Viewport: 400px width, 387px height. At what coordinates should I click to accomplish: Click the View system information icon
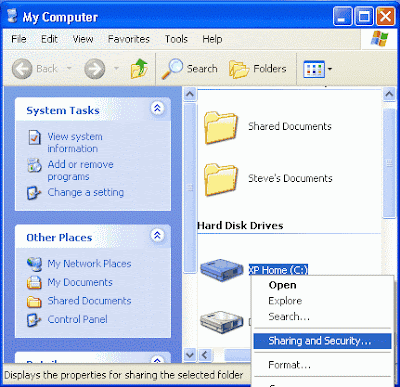coord(34,137)
